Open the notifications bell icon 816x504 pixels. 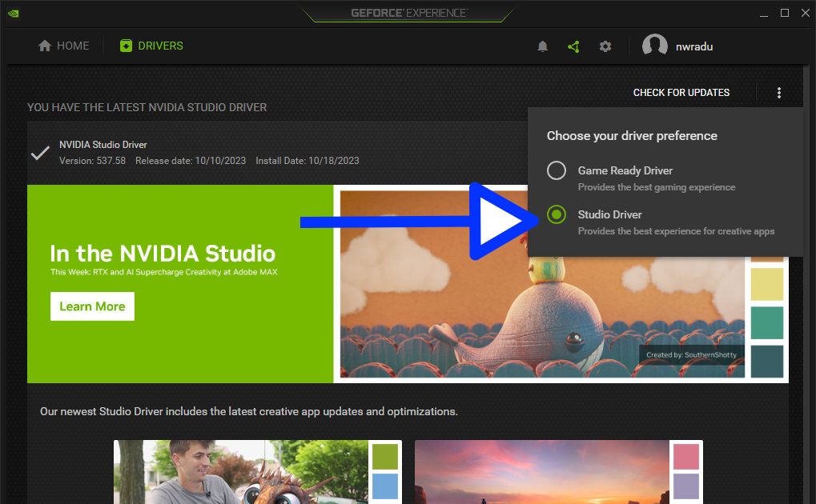pos(542,46)
